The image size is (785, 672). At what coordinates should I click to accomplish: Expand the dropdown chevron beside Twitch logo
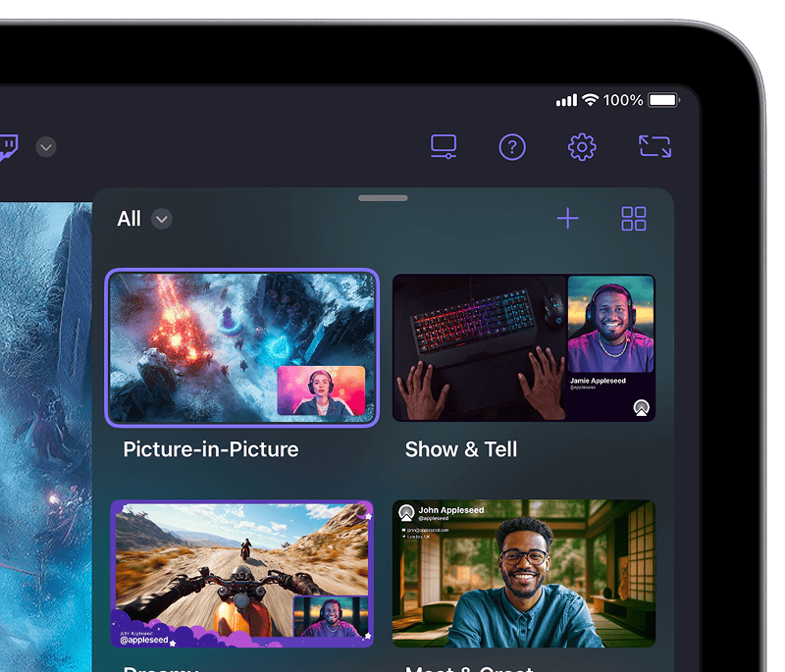[x=46, y=147]
